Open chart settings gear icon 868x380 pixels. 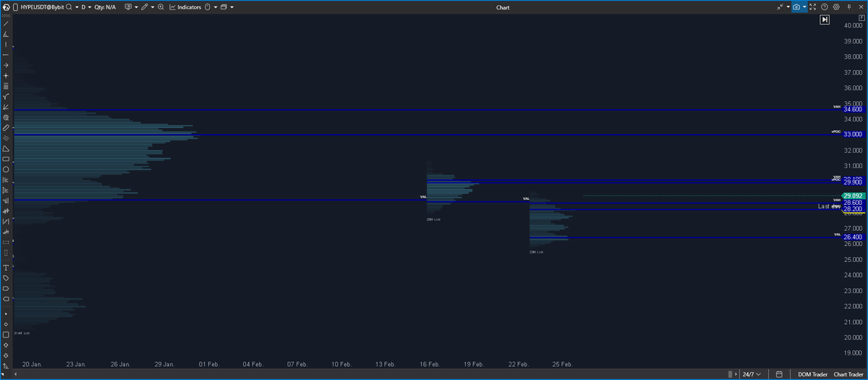836,7
